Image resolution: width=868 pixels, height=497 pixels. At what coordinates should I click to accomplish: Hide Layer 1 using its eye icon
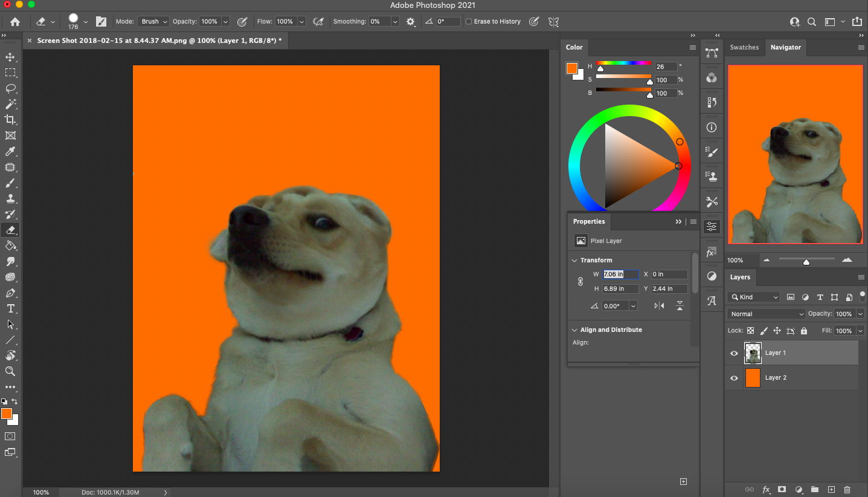tap(734, 353)
